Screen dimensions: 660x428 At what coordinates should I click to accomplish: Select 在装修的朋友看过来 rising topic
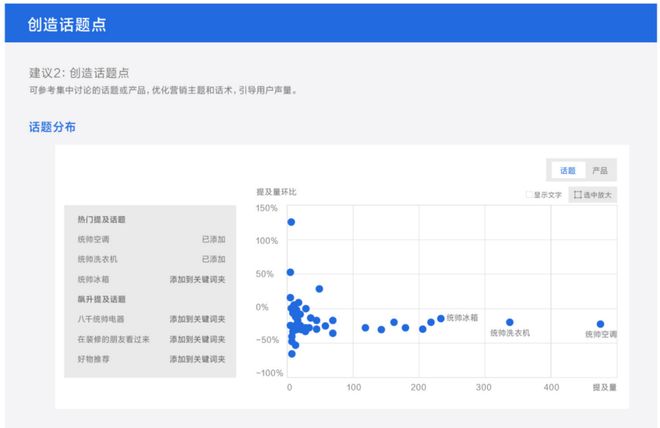coord(113,339)
